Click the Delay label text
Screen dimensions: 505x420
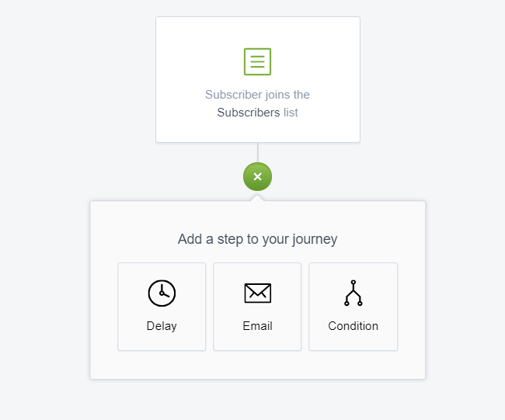pyautogui.click(x=162, y=326)
